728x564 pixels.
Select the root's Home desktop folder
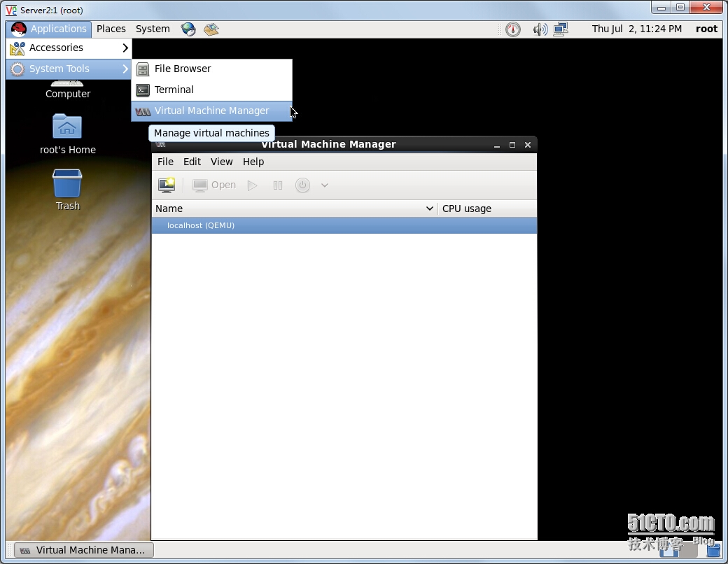click(67, 134)
